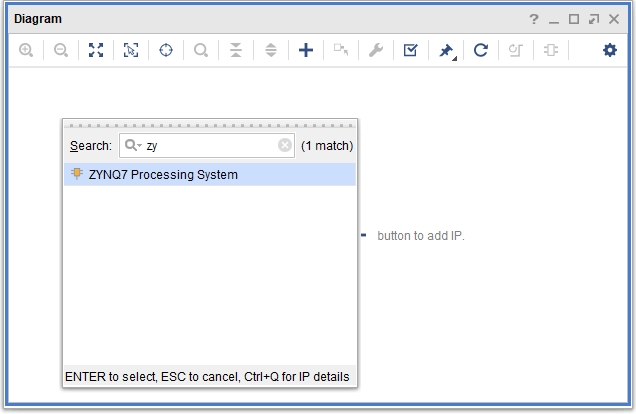This screenshot has width=636, height=414.
Task: Click the greyed rotate icon next to refresh
Action: pos(516,50)
